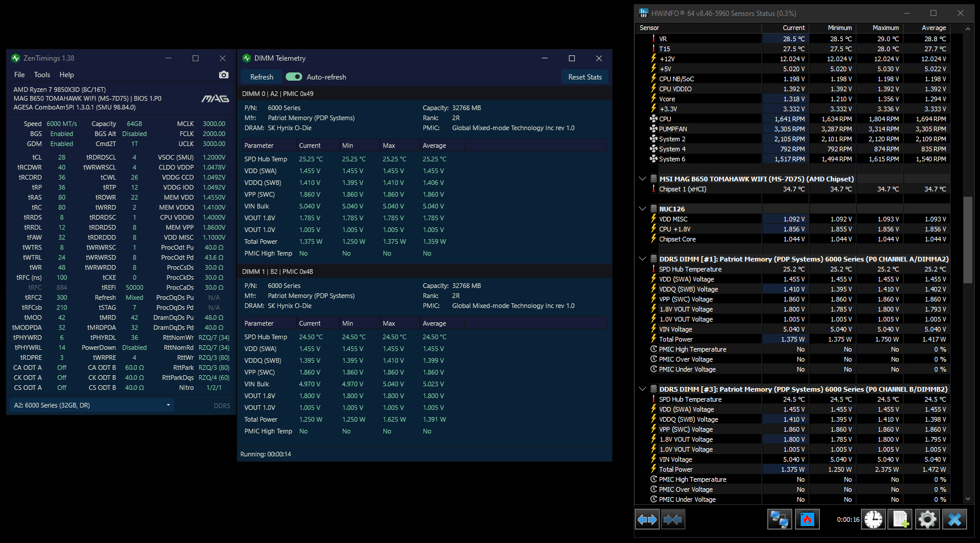Click the thermometer icon beside VR
The width and height of the screenshot is (980, 543).
pyautogui.click(x=654, y=39)
